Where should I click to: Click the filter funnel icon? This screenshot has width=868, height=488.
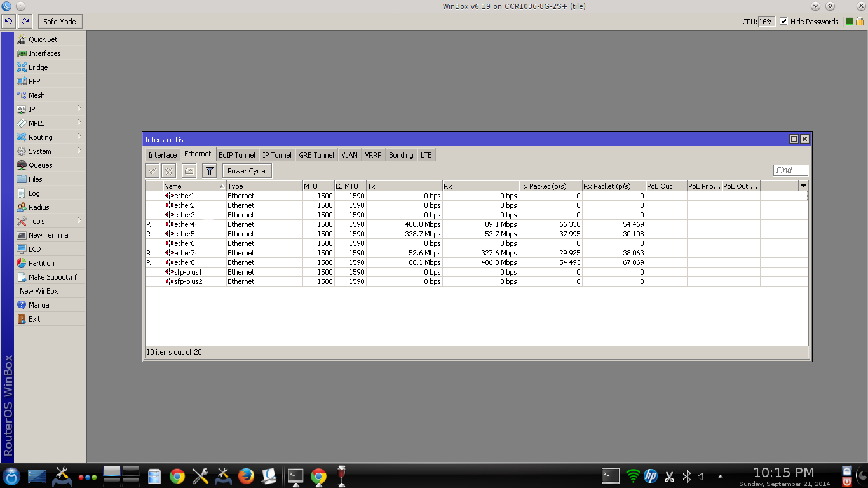click(209, 171)
